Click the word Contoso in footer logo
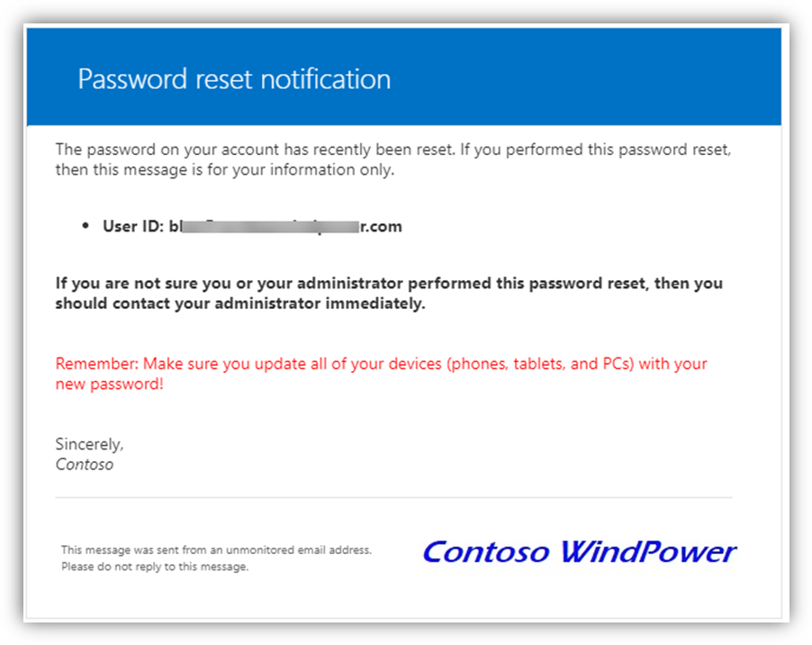This screenshot has width=812, height=645. (x=486, y=551)
